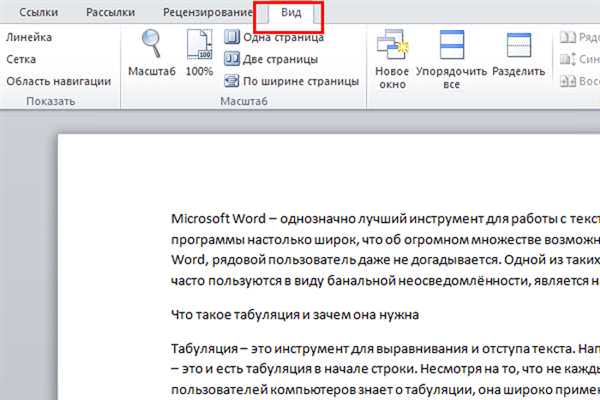The image size is (600, 400).
Task: Split the window with Разделить
Action: coord(518,53)
